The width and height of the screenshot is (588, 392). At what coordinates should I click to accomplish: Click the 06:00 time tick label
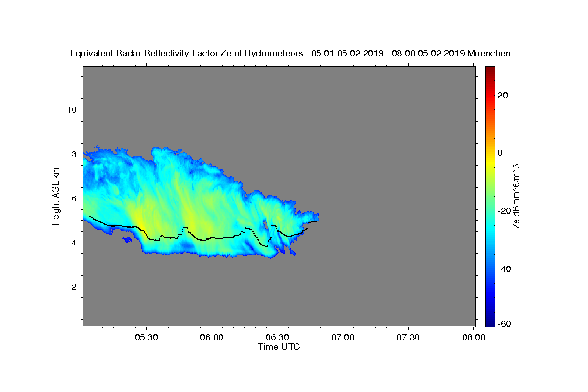click(x=212, y=337)
